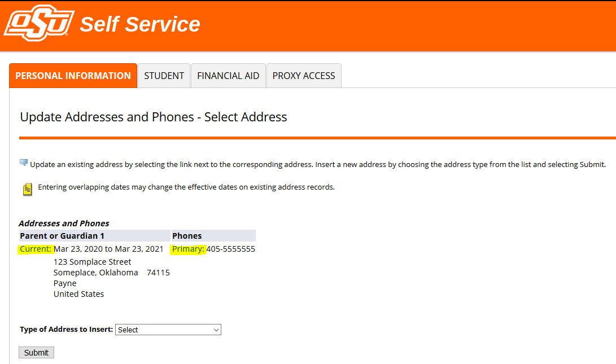Open the Type of Address to Insert dropdown
Viewport: 616px width, 364px height.
[x=168, y=329]
